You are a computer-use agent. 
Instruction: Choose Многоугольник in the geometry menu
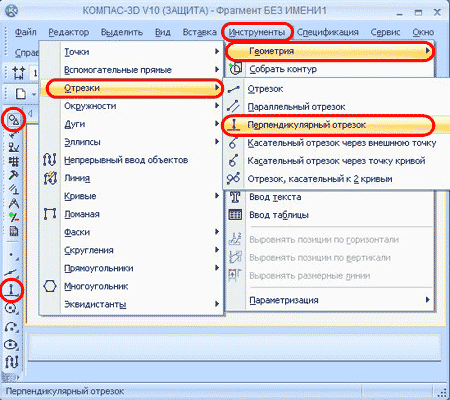tap(131, 286)
